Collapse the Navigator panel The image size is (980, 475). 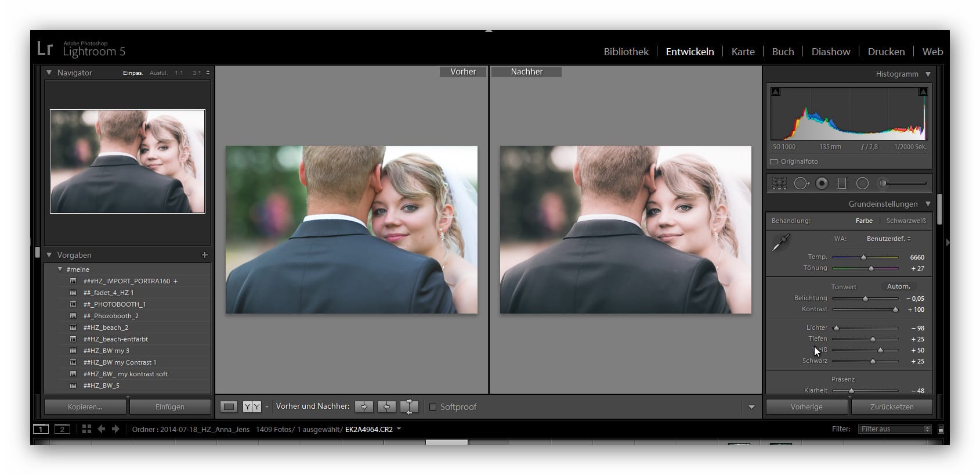click(x=49, y=73)
